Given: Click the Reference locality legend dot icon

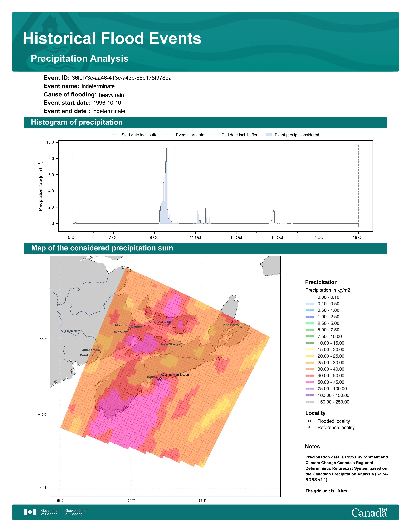Looking at the screenshot, I should coord(309,427).
